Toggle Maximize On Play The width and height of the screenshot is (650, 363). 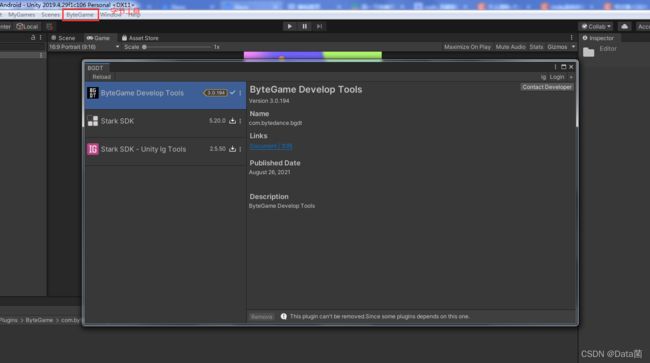point(467,47)
